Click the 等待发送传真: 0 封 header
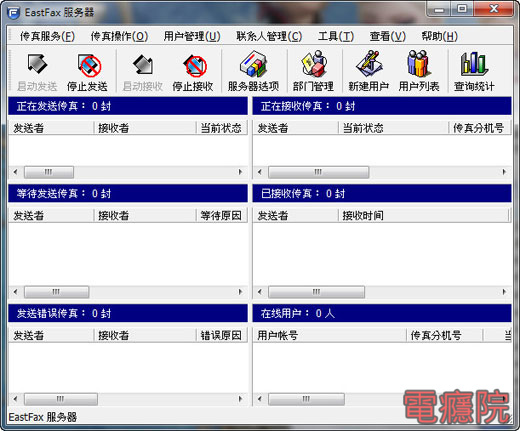The image size is (520, 431). coord(128,194)
